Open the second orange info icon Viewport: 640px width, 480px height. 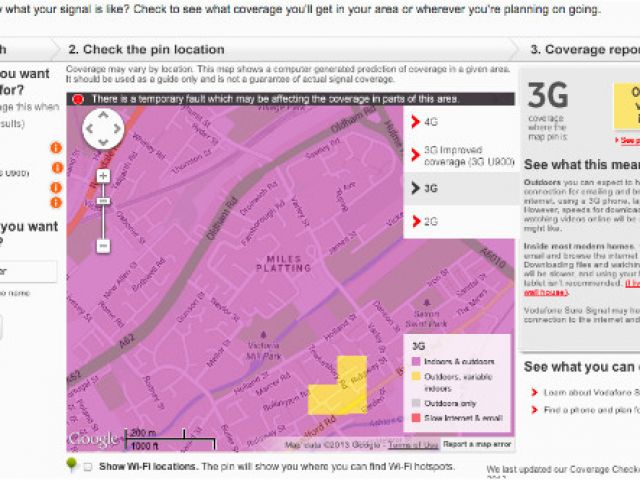point(58,167)
